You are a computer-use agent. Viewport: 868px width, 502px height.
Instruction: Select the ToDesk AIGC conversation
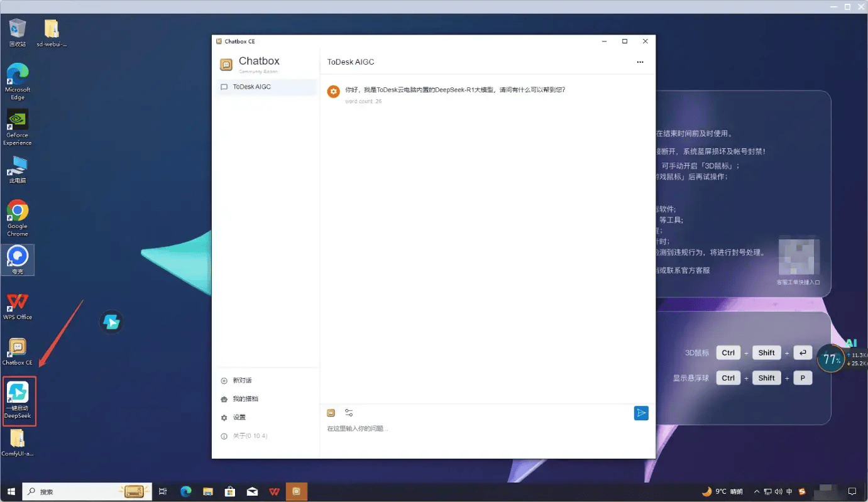(267, 87)
